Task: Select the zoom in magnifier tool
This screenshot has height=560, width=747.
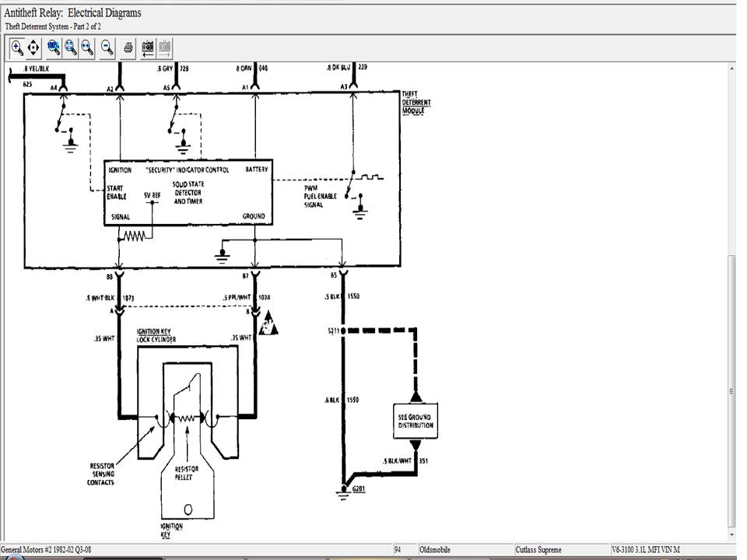Action: [17, 47]
